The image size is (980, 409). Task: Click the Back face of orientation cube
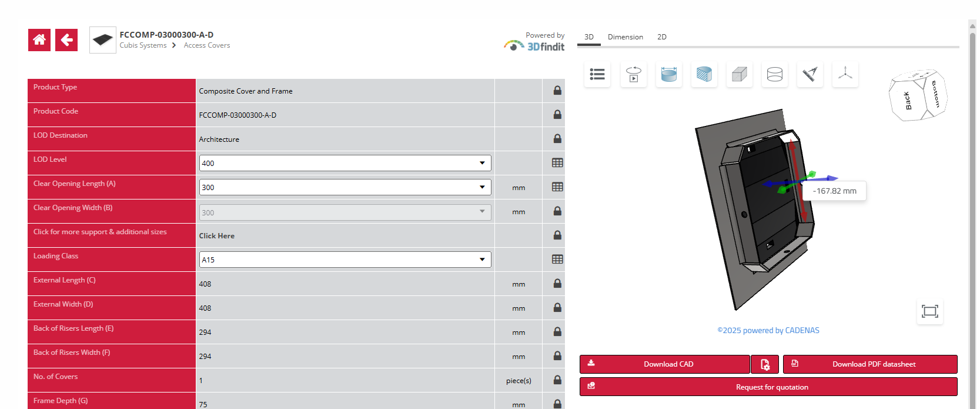coord(907,101)
